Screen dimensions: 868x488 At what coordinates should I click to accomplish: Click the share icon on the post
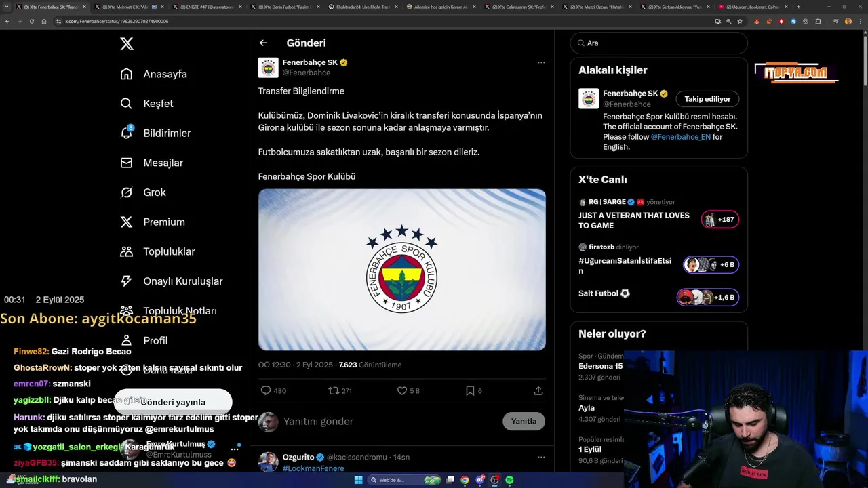538,390
